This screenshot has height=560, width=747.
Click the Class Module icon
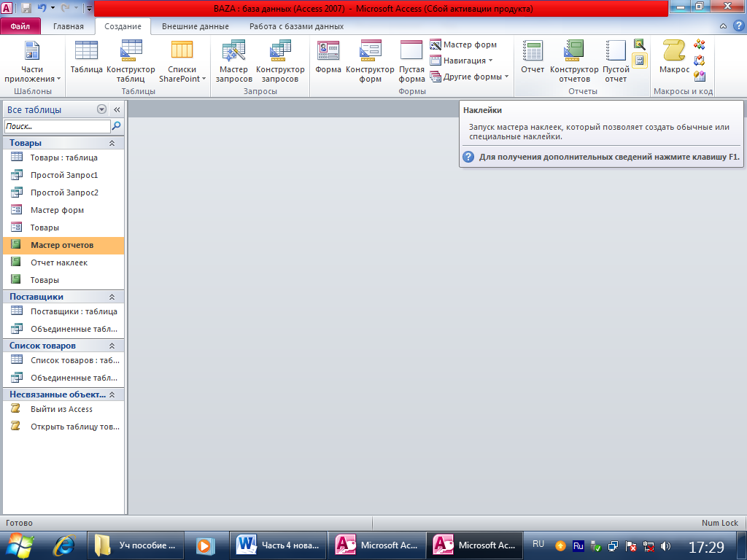pos(700,61)
